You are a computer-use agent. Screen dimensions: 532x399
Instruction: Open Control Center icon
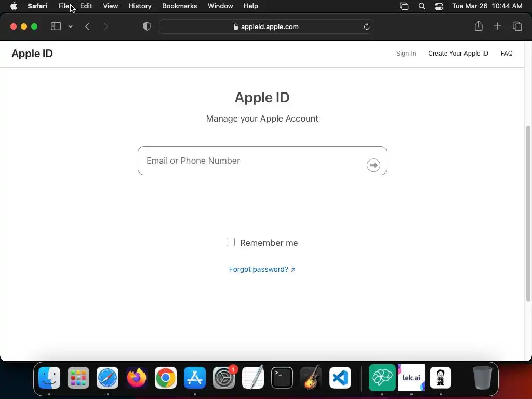pyautogui.click(x=438, y=6)
